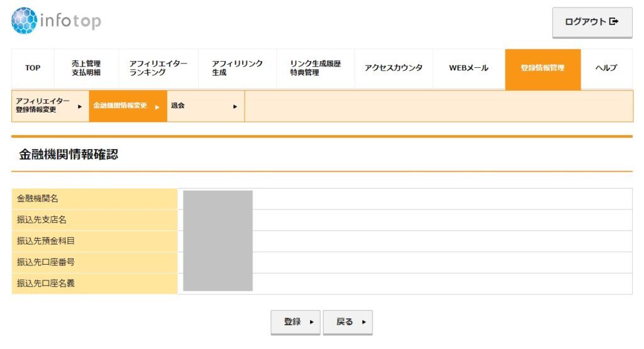
Task: Go to 売上管理 支払明細 tab
Action: [x=86, y=69]
